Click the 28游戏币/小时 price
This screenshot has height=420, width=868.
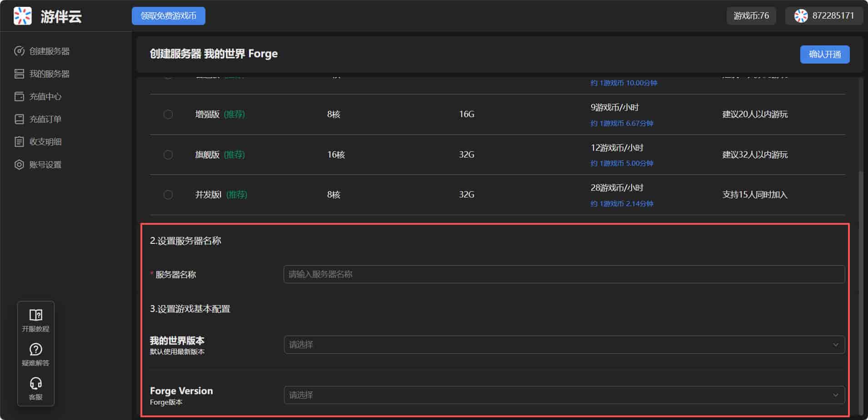coord(617,188)
